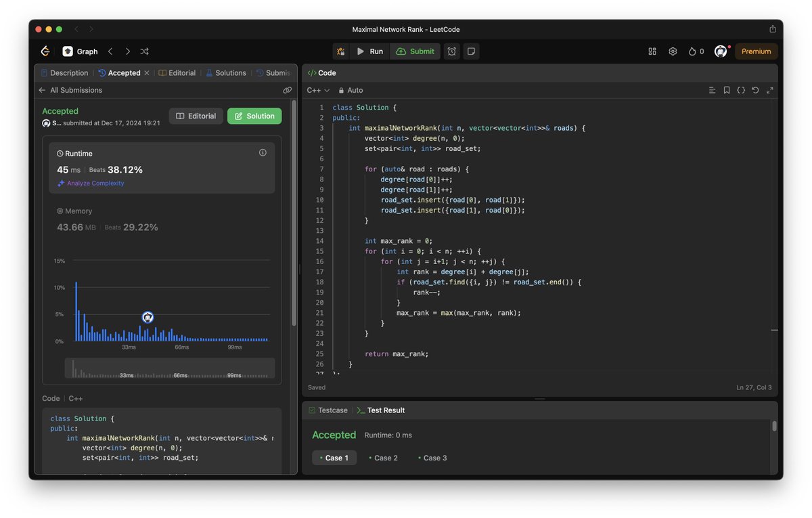Click the 'Accepted' submission heading
The width and height of the screenshot is (812, 518).
(x=60, y=111)
